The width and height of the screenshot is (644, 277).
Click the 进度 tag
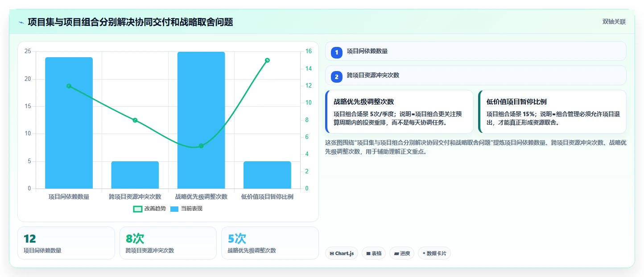pos(402,253)
